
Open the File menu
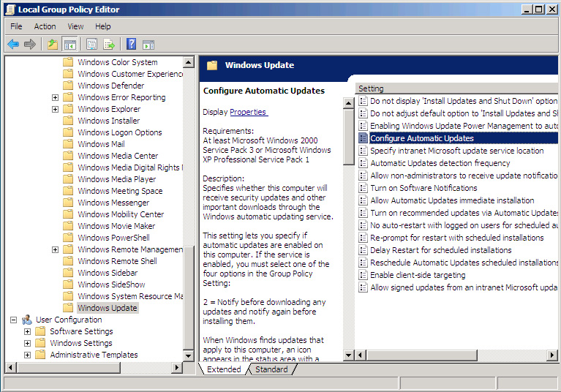click(16, 26)
